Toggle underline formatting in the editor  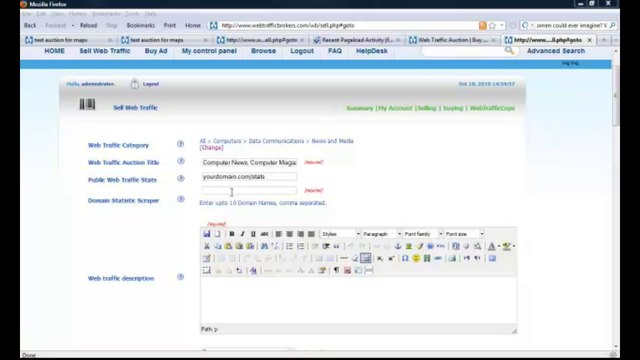coord(253,234)
